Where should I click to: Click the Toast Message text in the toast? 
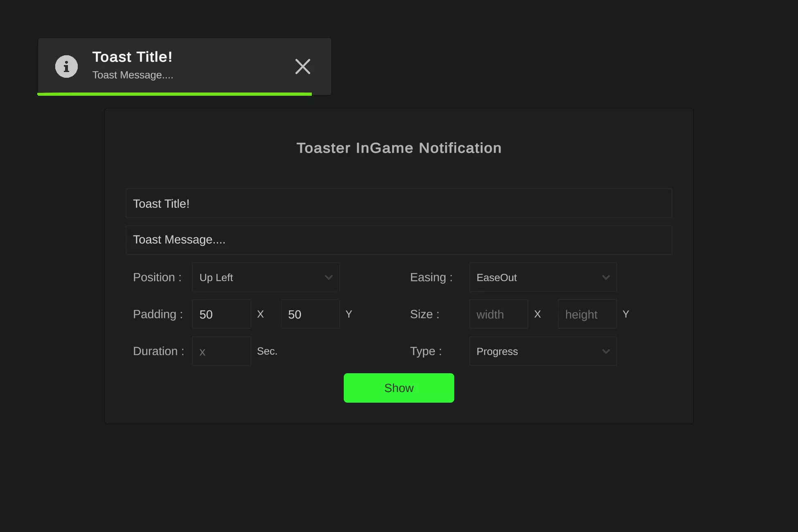click(133, 75)
